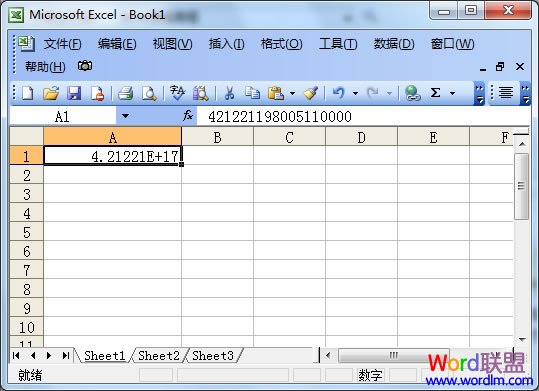This screenshot has width=539, height=391.
Task: Click the Print icon in the toolbar
Action: (x=125, y=93)
